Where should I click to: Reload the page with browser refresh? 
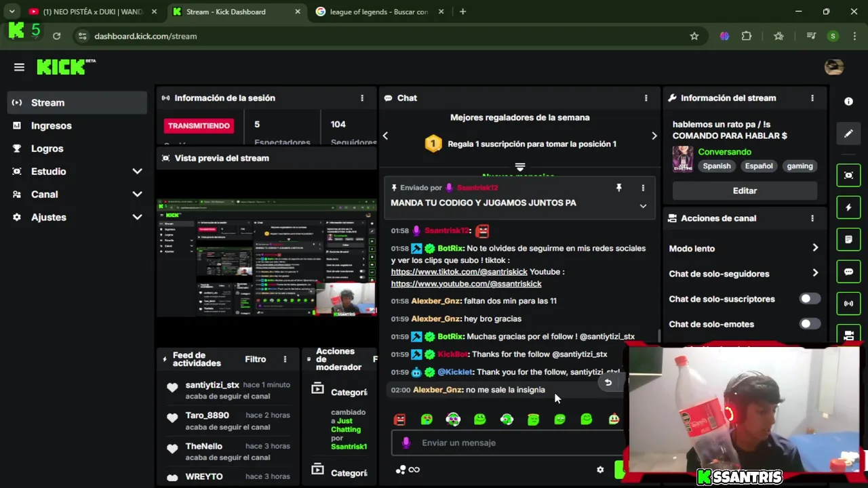[x=56, y=36]
